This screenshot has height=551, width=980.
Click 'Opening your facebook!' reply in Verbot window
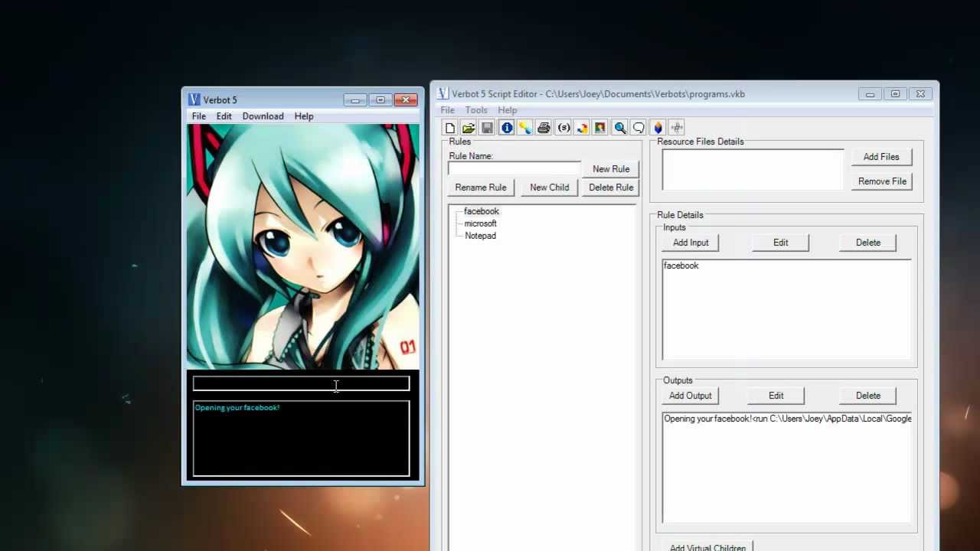pos(237,408)
